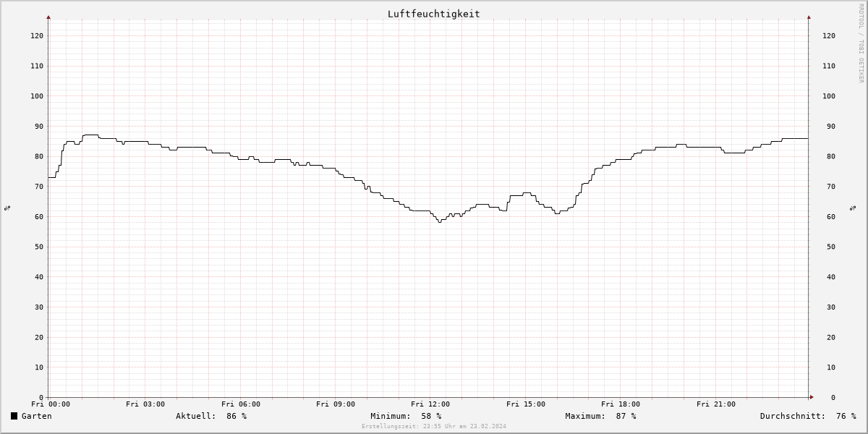Image resolution: width=868 pixels, height=434 pixels.
Task: Select the 'Fri 09:00' time axis label
Action: 336,404
